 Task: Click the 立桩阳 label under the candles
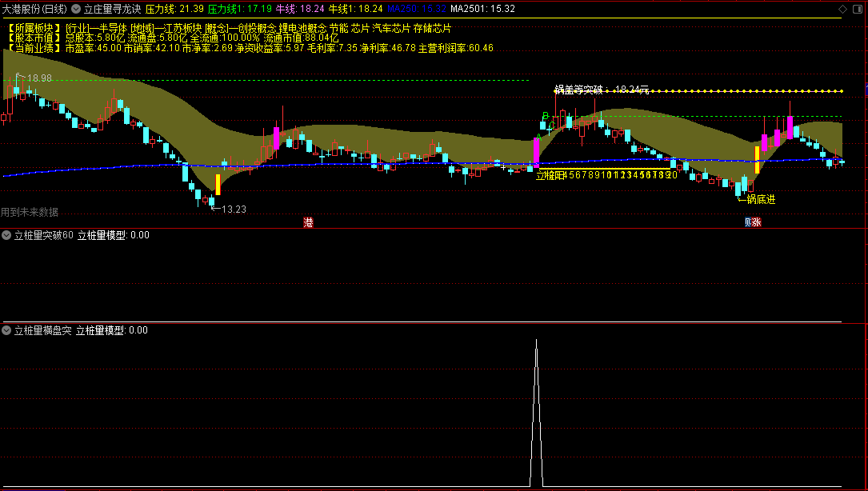pos(550,175)
